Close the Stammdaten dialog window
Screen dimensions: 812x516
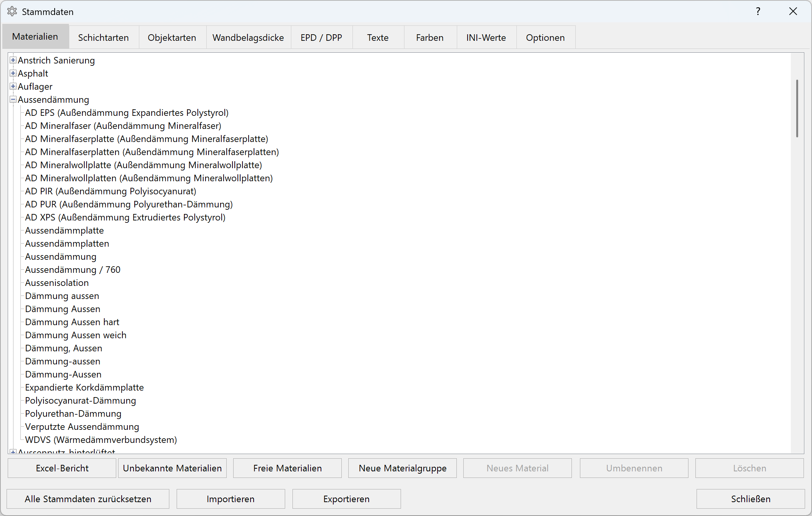pos(793,12)
